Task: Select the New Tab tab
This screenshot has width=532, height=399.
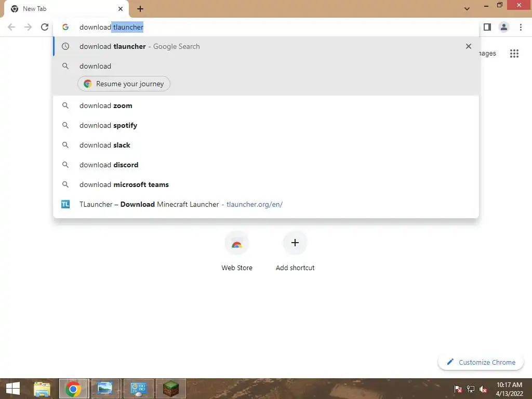Action: click(x=66, y=9)
